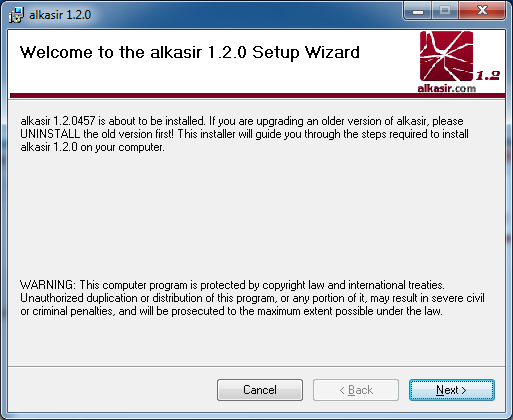Click the empty gray area between paragraphs

click(256, 217)
